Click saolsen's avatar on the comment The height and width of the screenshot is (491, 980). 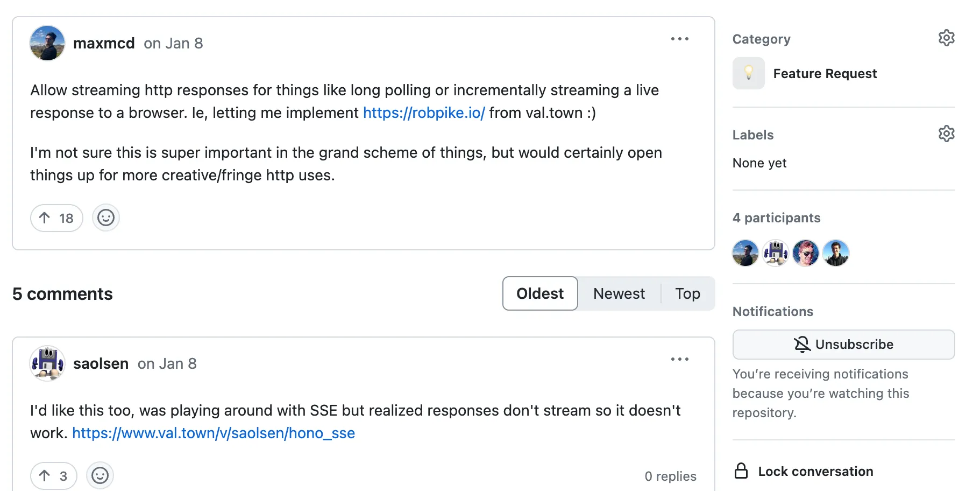click(47, 363)
